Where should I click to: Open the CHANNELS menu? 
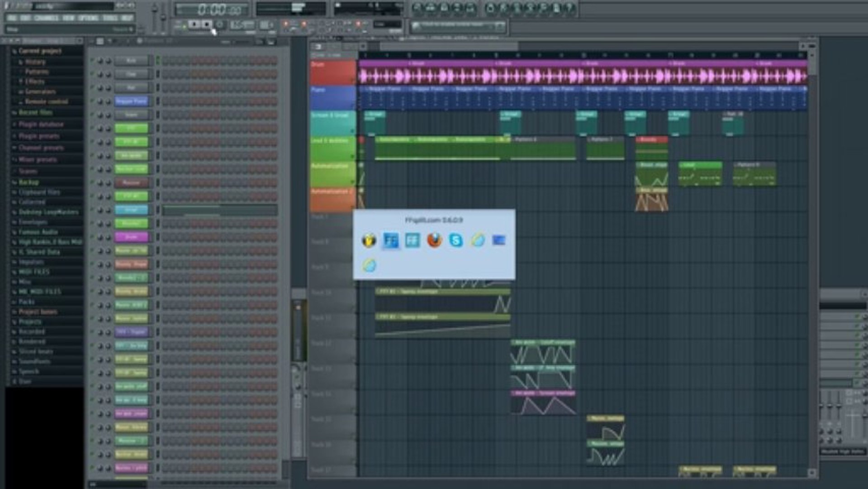click(x=46, y=18)
